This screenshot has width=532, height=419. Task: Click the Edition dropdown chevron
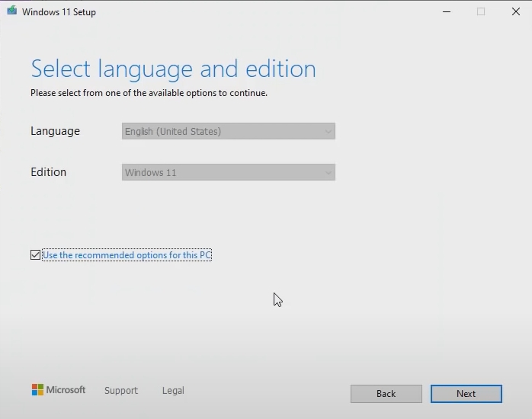point(328,173)
